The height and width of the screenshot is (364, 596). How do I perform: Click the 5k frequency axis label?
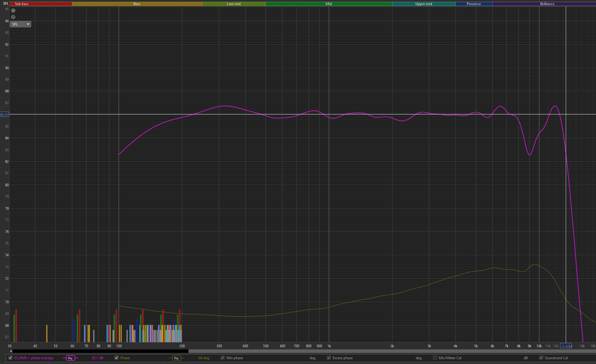pos(476,346)
